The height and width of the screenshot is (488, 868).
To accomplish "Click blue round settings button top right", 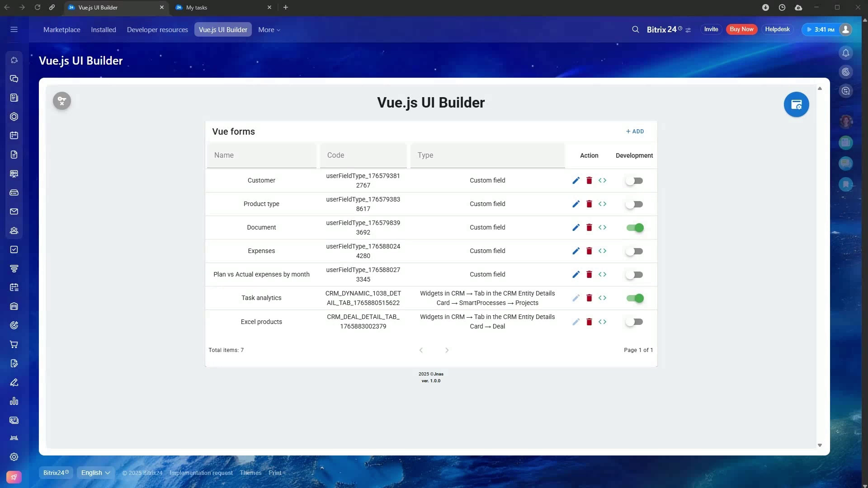I will pos(796,105).
